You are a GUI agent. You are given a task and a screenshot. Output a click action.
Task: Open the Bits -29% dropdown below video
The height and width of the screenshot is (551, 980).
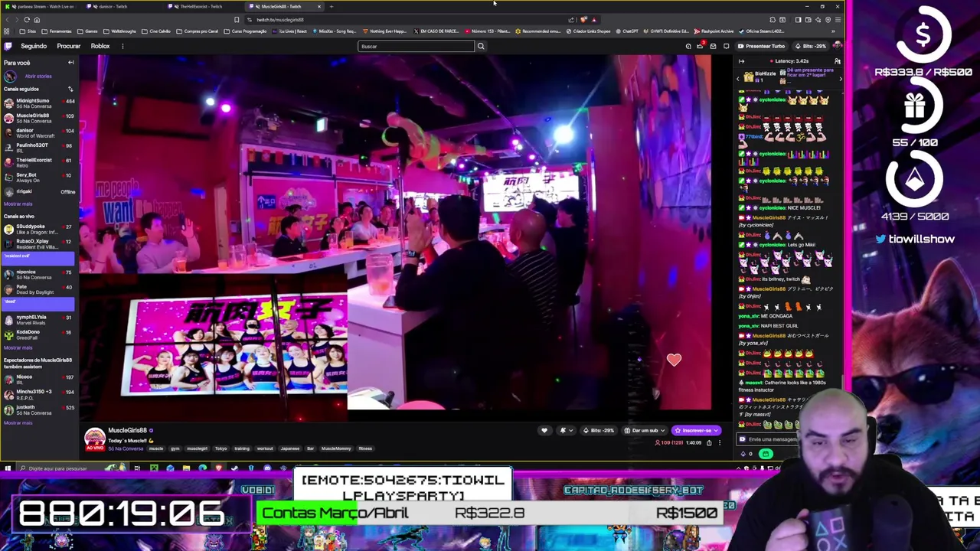pos(599,430)
